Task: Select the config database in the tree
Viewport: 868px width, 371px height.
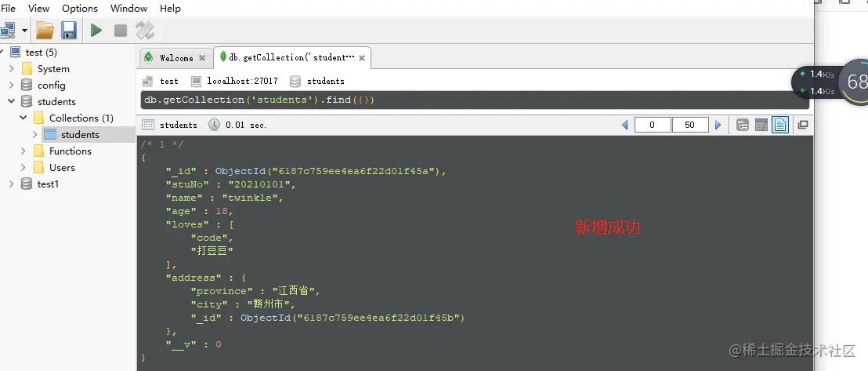Action: click(52, 85)
